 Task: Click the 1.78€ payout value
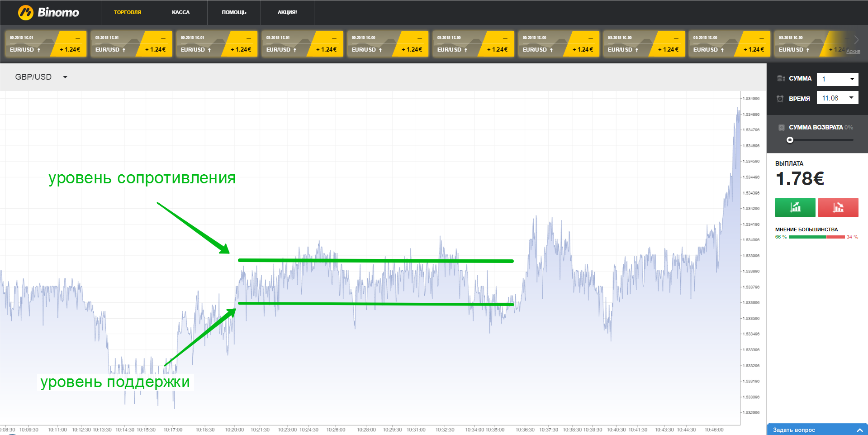800,179
